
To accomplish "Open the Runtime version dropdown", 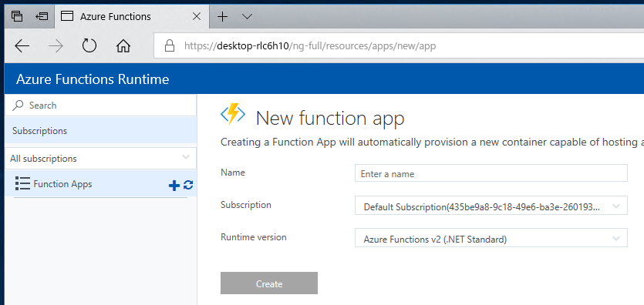I will tap(491, 238).
